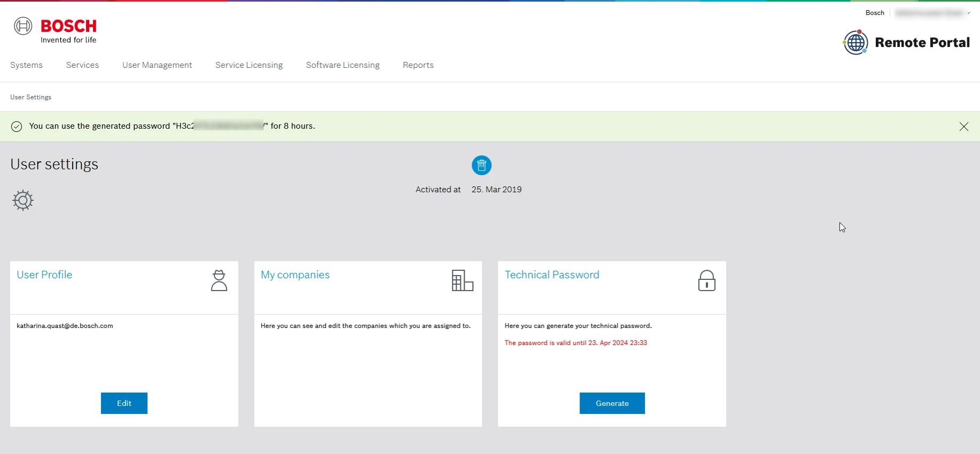Go to User Management menu

[157, 65]
